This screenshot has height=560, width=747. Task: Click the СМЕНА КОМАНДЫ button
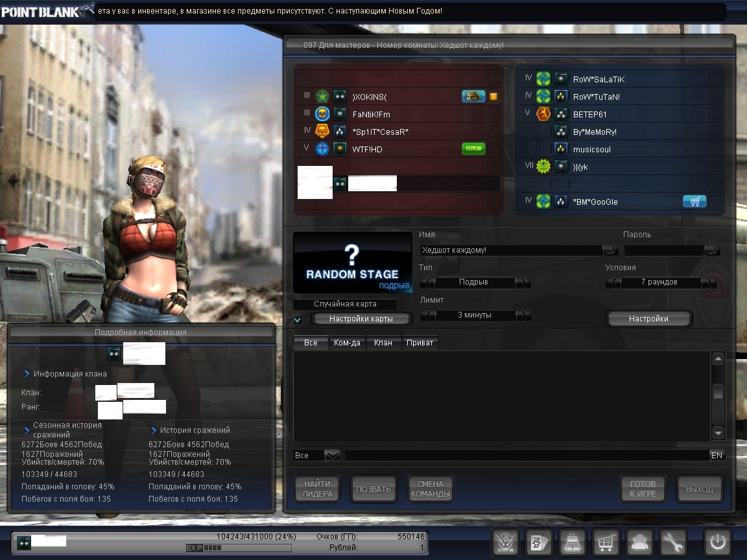pyautogui.click(x=430, y=489)
